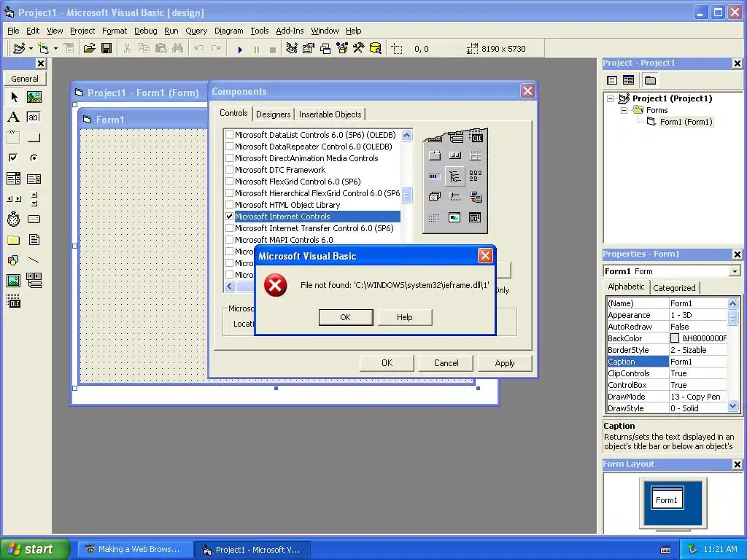Switch to the Insertable Objects tab
Screen dimensions: 747x560
pyautogui.click(x=330, y=114)
